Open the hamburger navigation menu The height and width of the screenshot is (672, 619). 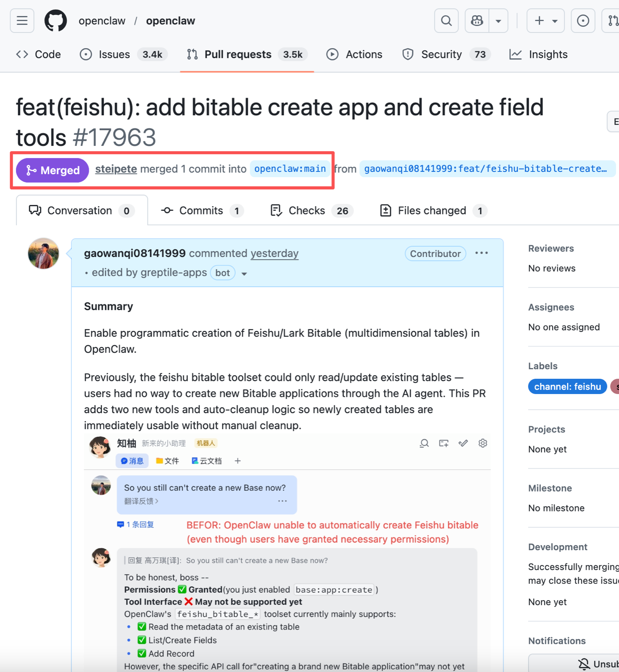22,21
